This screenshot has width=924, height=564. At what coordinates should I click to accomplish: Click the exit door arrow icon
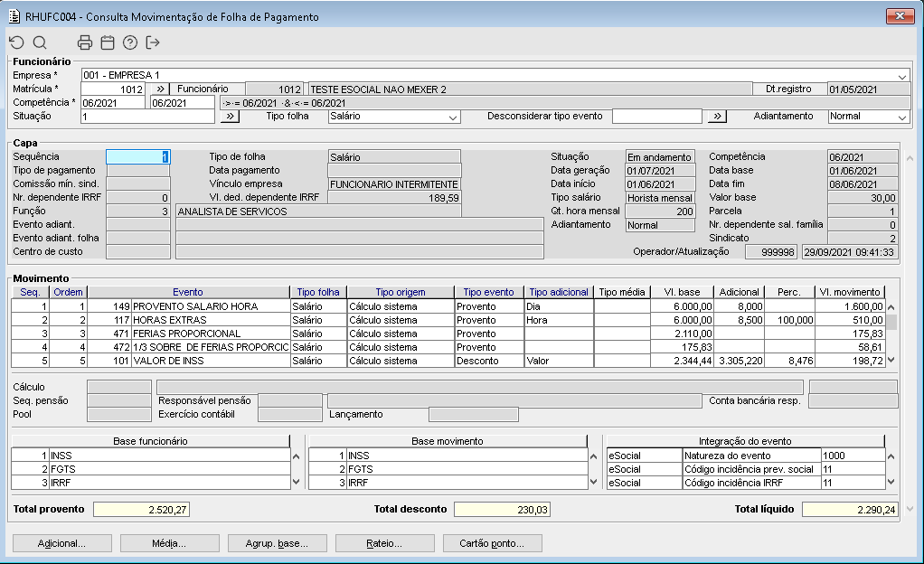(x=153, y=42)
